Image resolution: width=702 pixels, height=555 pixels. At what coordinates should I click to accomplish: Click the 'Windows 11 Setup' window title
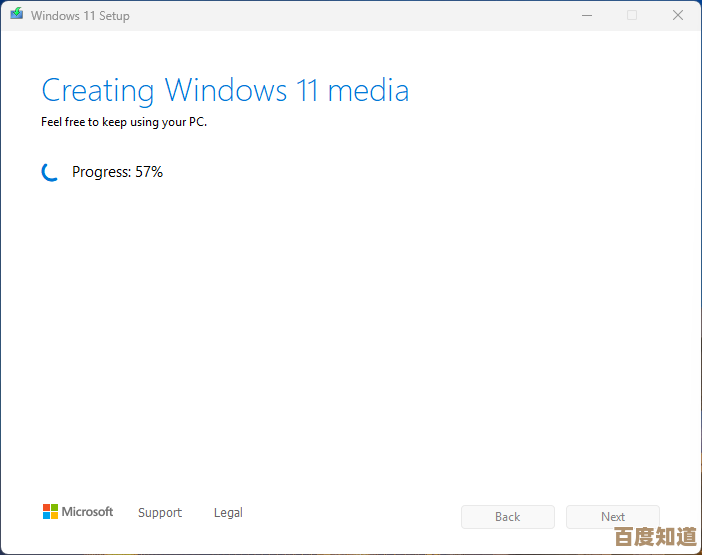80,16
